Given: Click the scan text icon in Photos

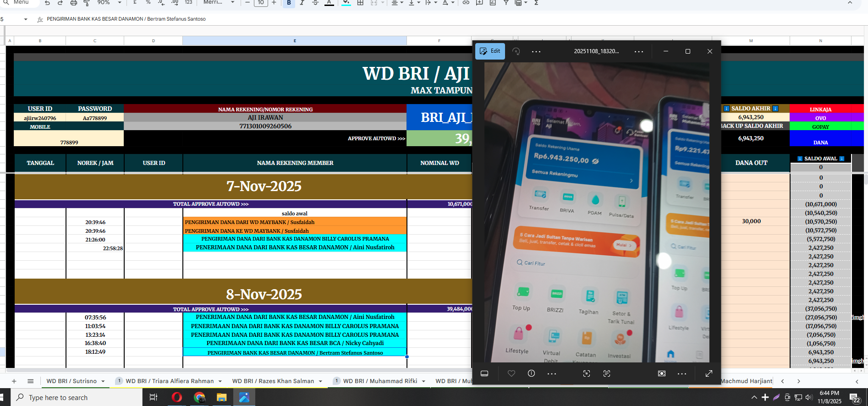Looking at the screenshot, I should tap(607, 373).
